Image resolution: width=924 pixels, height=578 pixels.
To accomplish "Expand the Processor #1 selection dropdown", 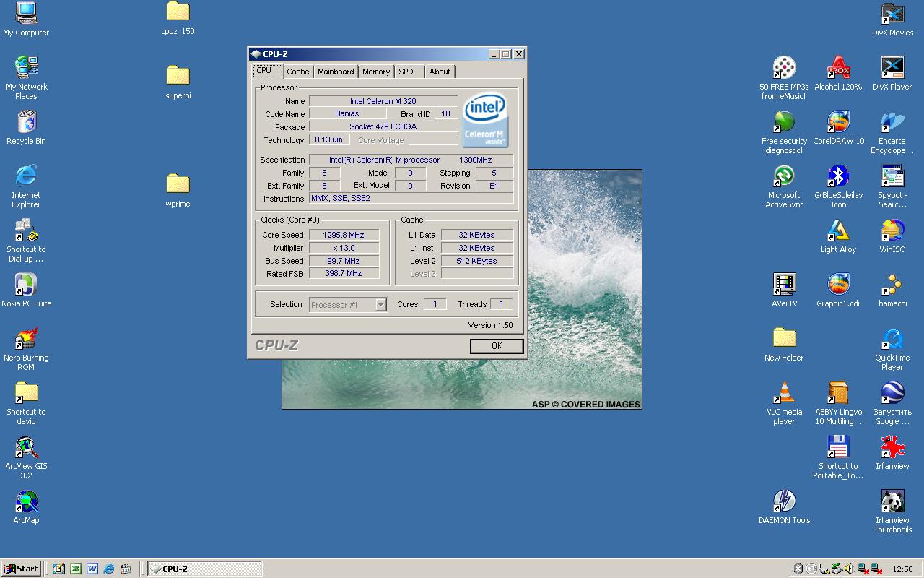I will coord(380,305).
